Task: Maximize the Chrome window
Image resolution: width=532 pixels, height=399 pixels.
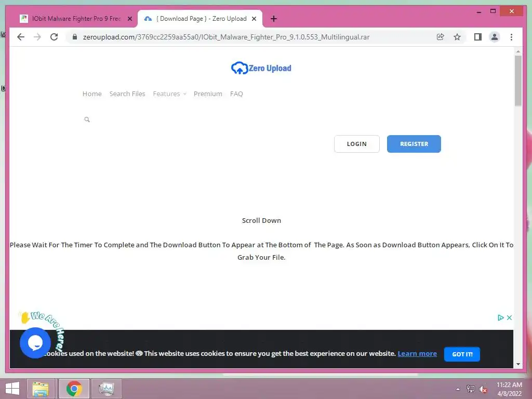Action: point(493,11)
